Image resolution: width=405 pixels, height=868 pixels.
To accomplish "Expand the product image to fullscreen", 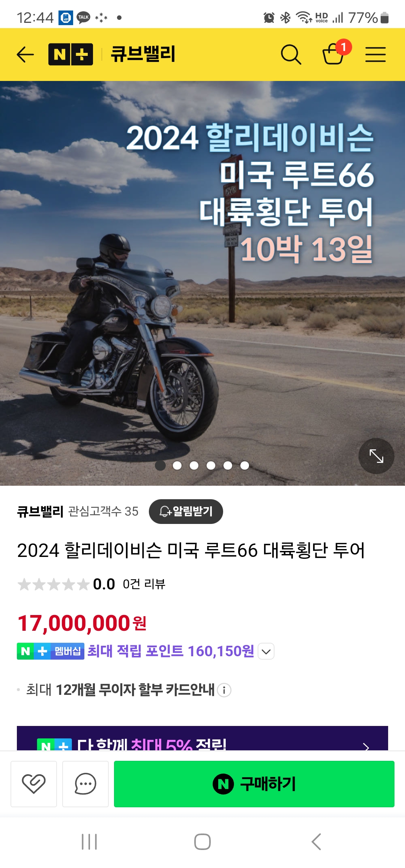I will [376, 456].
